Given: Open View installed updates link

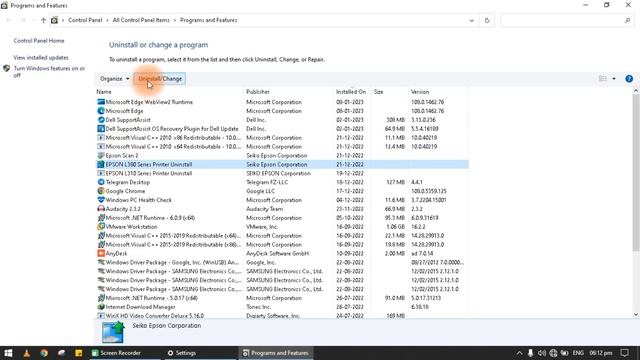Looking at the screenshot, I should [x=41, y=58].
